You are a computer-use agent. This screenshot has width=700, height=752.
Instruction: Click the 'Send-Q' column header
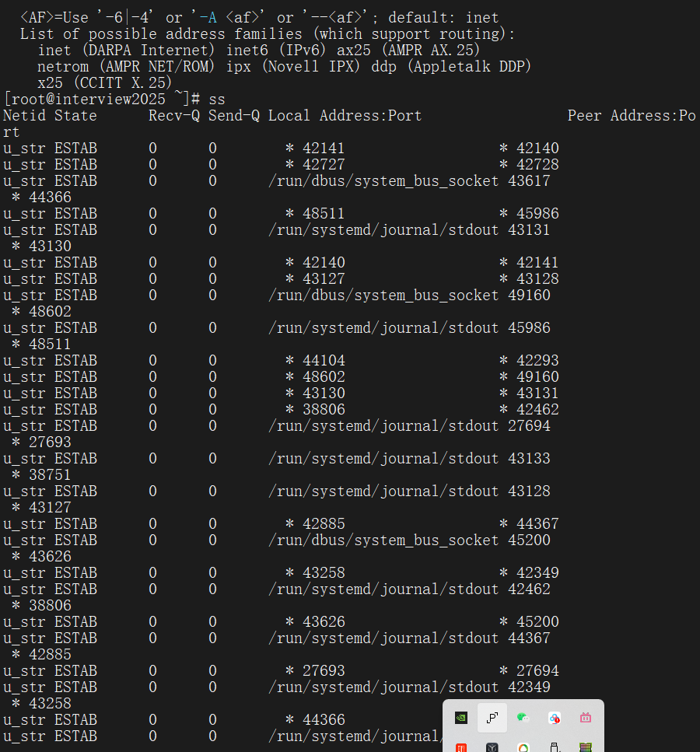pos(234,116)
